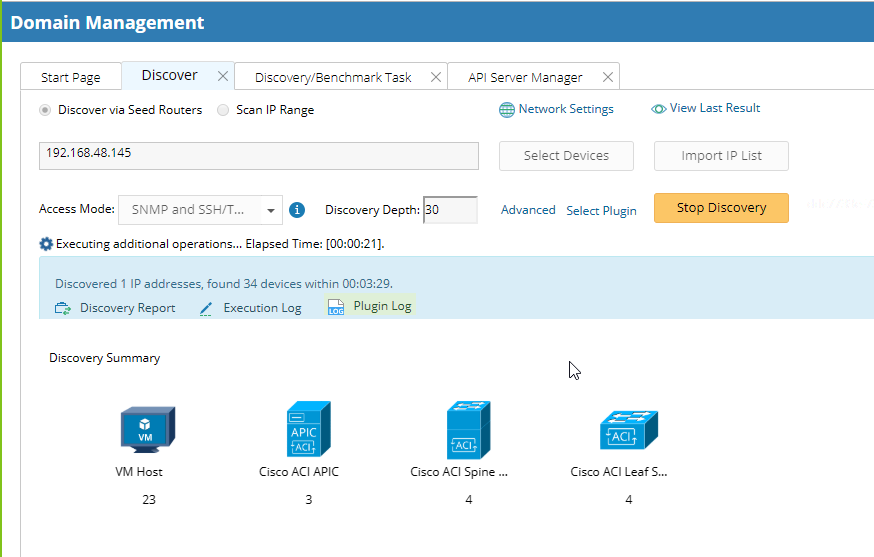874x557 pixels.
Task: Click the Cisco ACI Spine switch icon
Action: 468,429
